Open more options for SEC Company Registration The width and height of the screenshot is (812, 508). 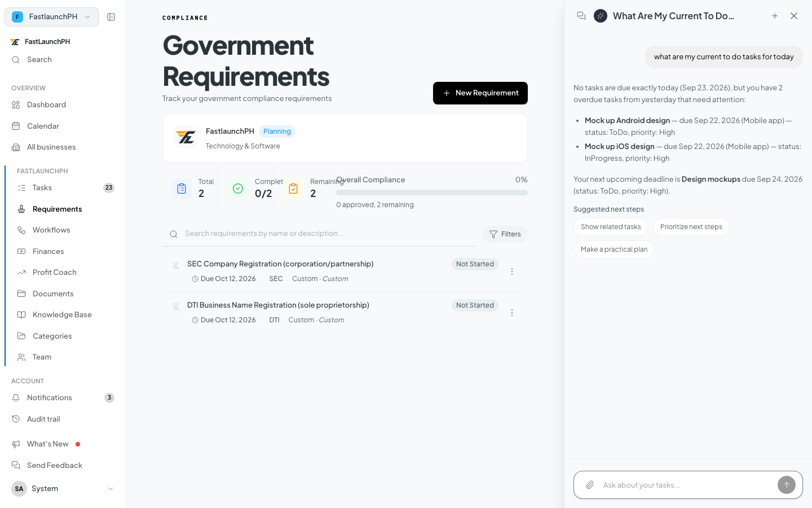pyautogui.click(x=512, y=271)
